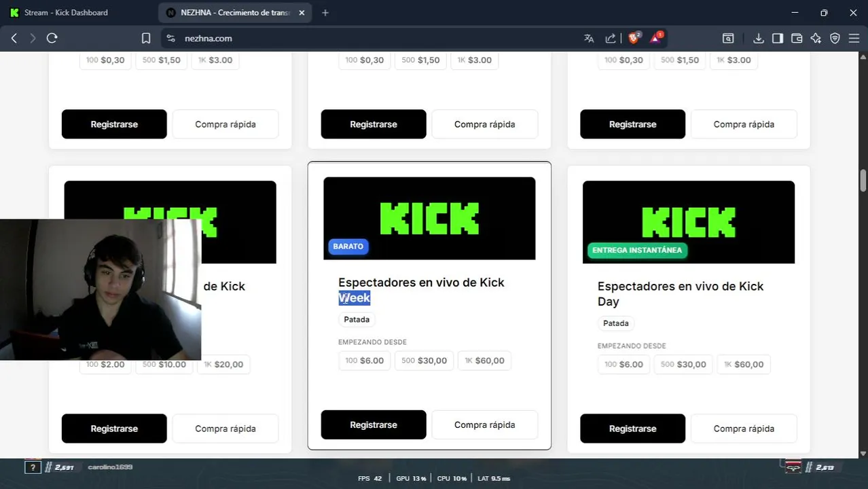Click EMPEZANDO DESDE label on Kick Week card

372,342
